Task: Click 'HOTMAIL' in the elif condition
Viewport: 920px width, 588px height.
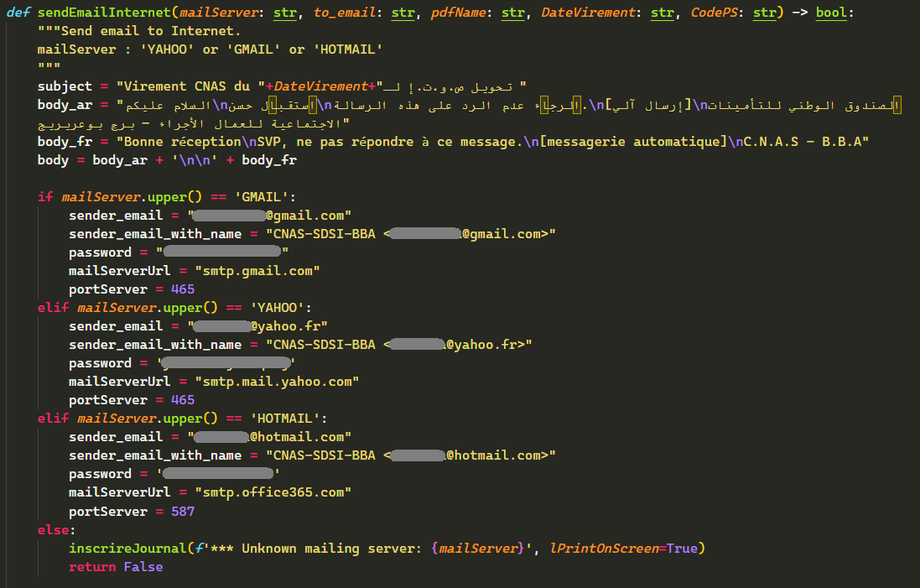Action: [284, 419]
